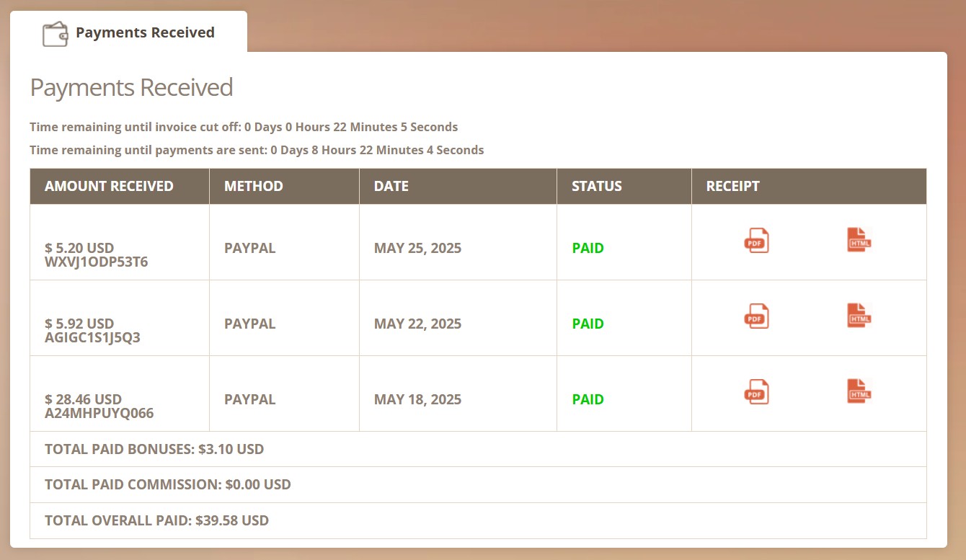Click the STATUS column header
The image size is (966, 560).
click(x=595, y=186)
